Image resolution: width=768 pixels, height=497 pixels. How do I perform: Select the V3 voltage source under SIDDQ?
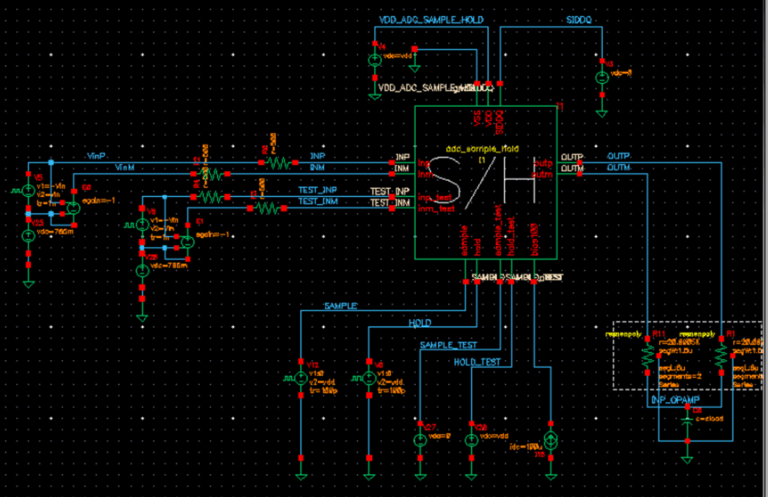point(602,78)
